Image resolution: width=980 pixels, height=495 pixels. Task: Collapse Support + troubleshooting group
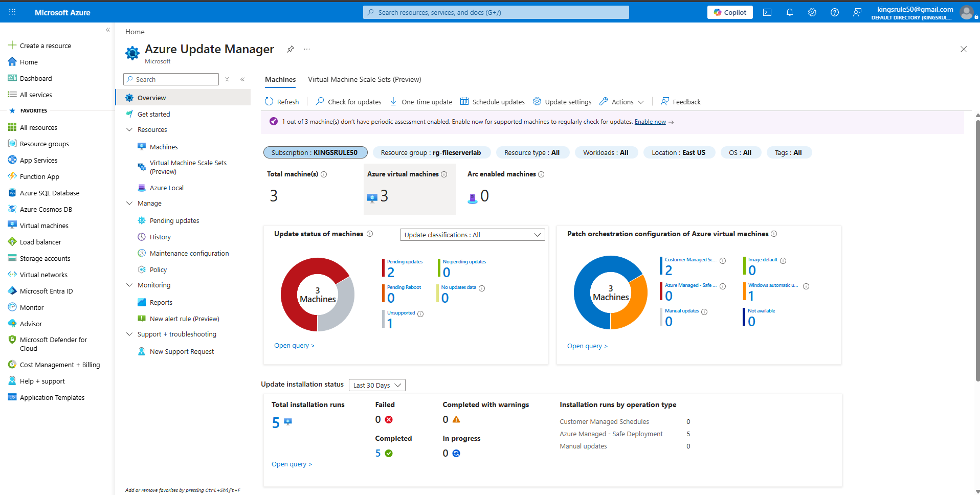click(x=129, y=334)
